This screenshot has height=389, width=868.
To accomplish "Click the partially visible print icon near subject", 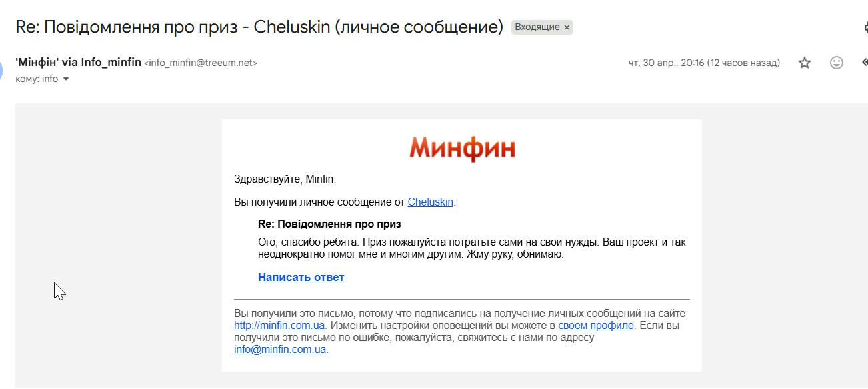I will pos(865,27).
